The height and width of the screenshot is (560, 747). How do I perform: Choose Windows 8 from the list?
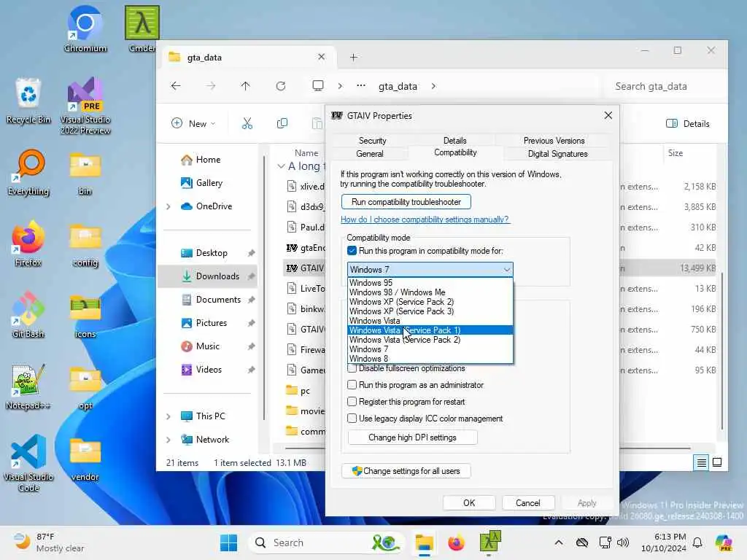click(x=430, y=359)
